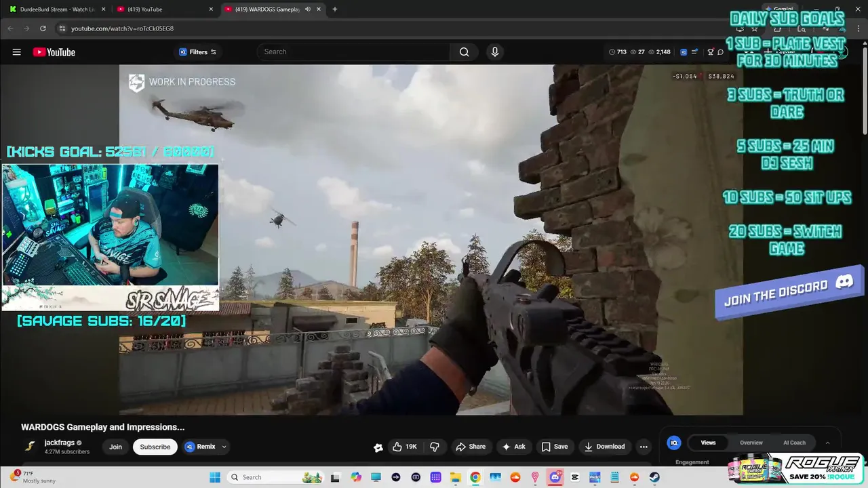Click the Subscribe button
The width and height of the screenshot is (868, 488).
pos(155,447)
